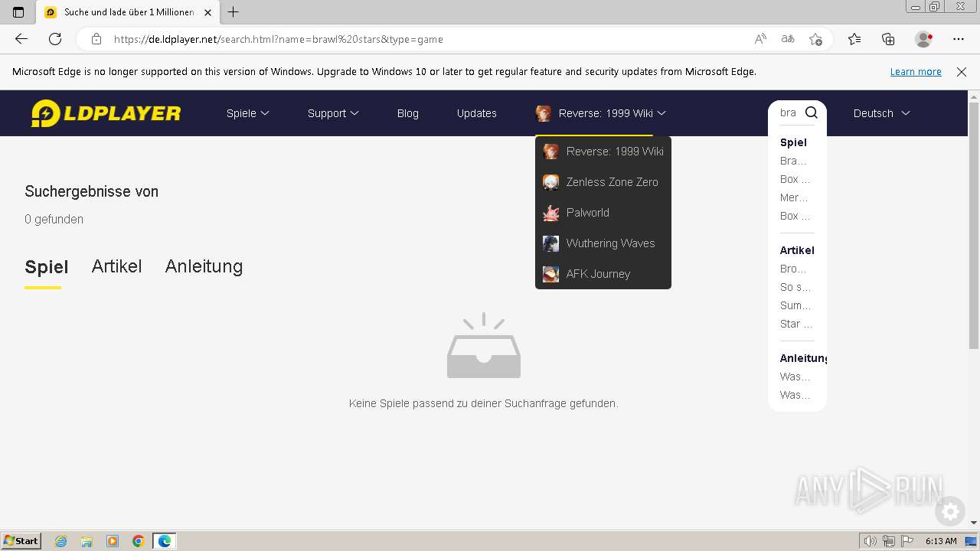This screenshot has height=551, width=980.
Task: Open the Updates page
Action: [x=477, y=113]
